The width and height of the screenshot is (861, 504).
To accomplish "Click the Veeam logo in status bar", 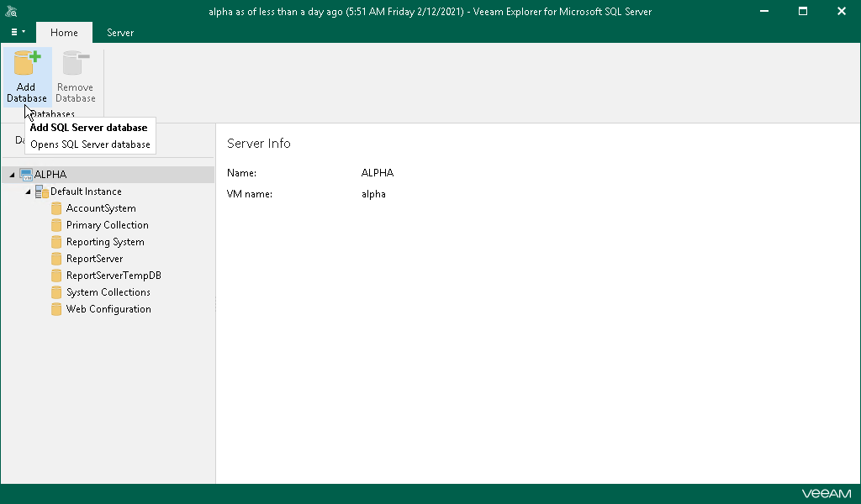I will (826, 494).
